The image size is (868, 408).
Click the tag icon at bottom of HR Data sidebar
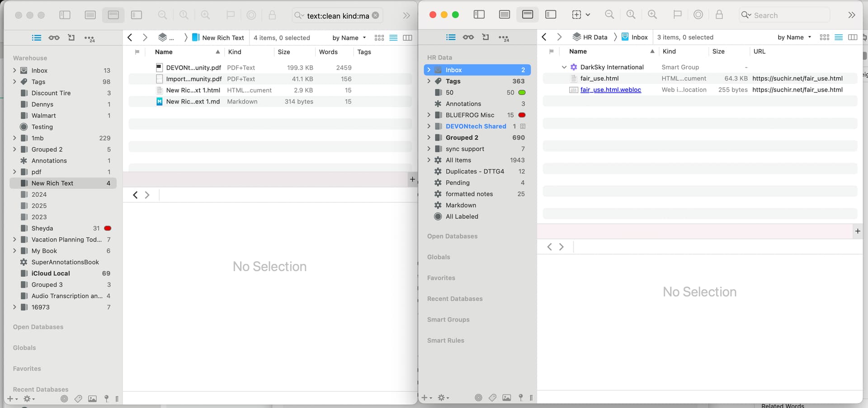click(x=492, y=398)
